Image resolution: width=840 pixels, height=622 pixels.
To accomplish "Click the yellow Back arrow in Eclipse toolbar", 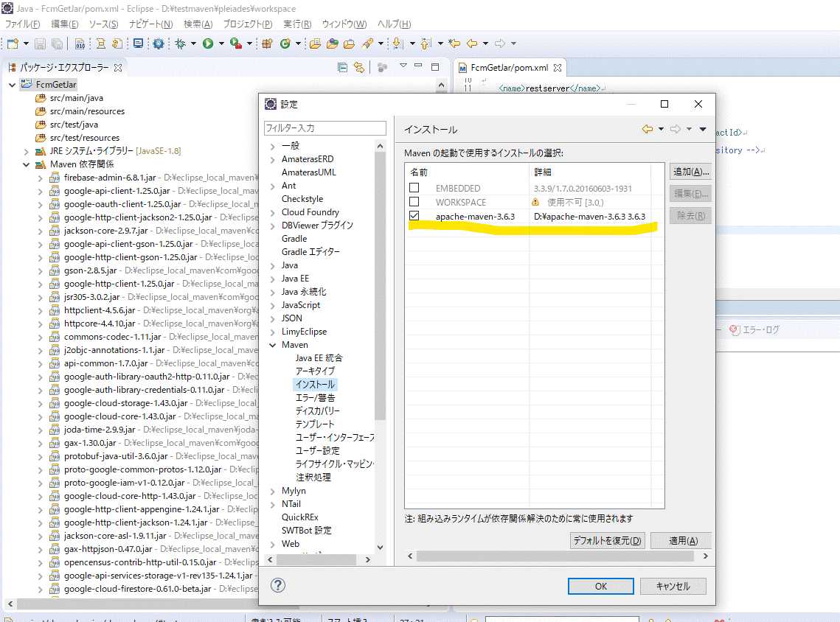I will click(472, 43).
